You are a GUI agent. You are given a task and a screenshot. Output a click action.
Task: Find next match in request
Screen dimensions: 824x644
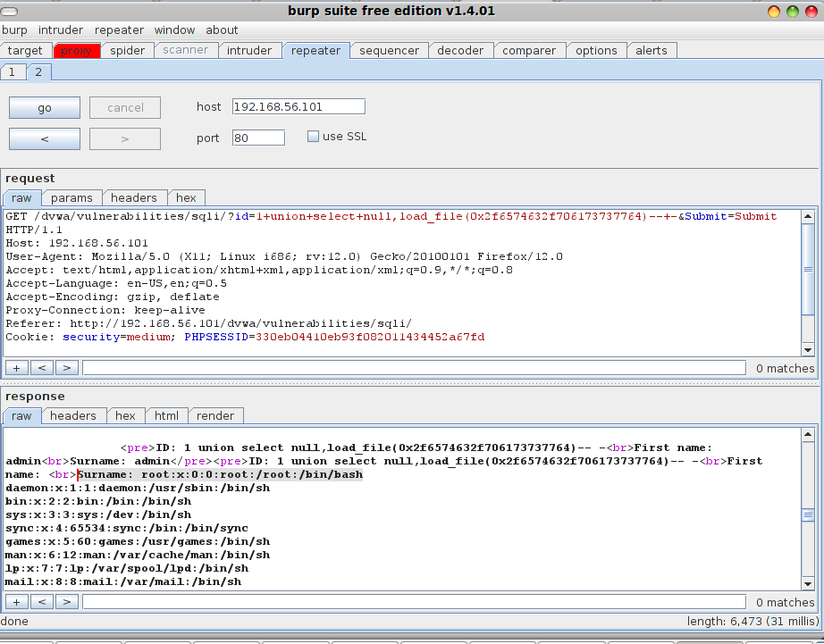point(67,368)
